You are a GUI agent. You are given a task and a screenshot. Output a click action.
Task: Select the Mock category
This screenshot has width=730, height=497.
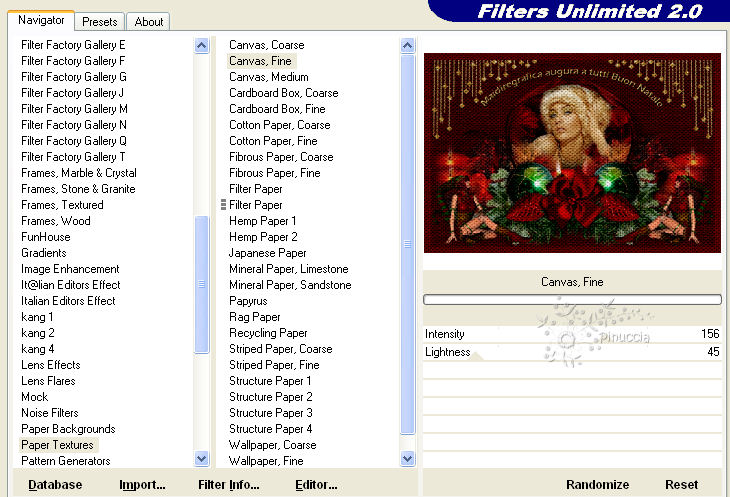click(34, 397)
